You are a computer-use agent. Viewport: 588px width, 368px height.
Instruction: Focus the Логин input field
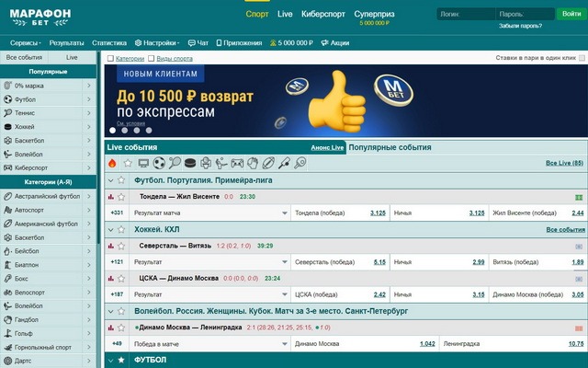[x=466, y=14]
